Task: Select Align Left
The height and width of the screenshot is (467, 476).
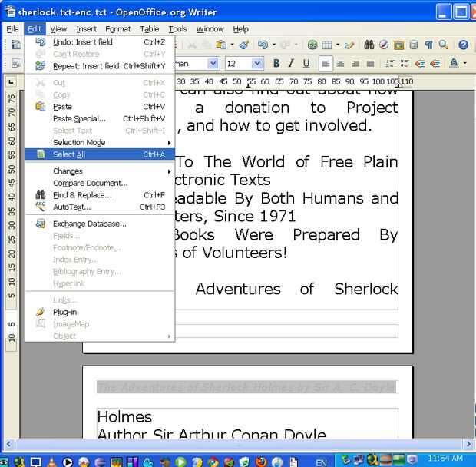Action: point(326,64)
